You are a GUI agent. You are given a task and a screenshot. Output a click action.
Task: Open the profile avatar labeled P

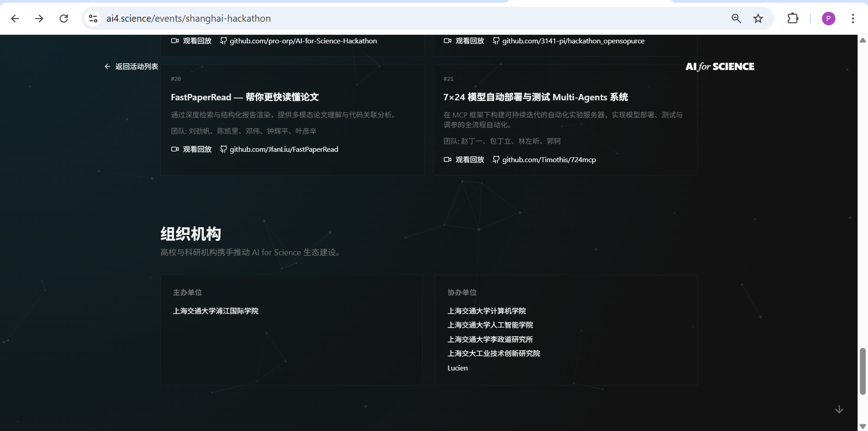point(828,19)
